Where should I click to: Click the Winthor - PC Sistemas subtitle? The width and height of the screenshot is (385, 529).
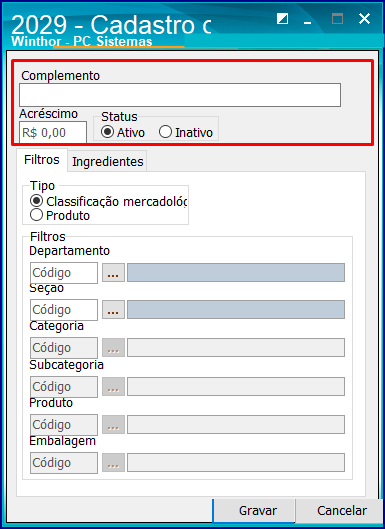pos(82,41)
